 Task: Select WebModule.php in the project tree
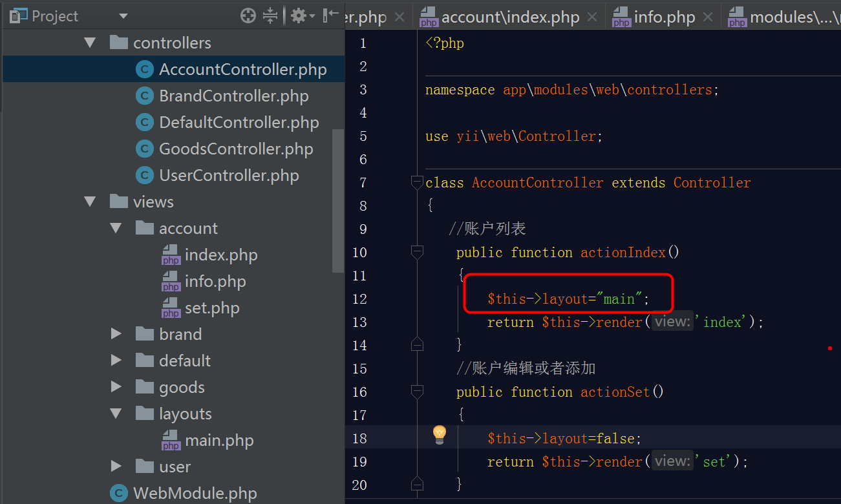coord(195,494)
